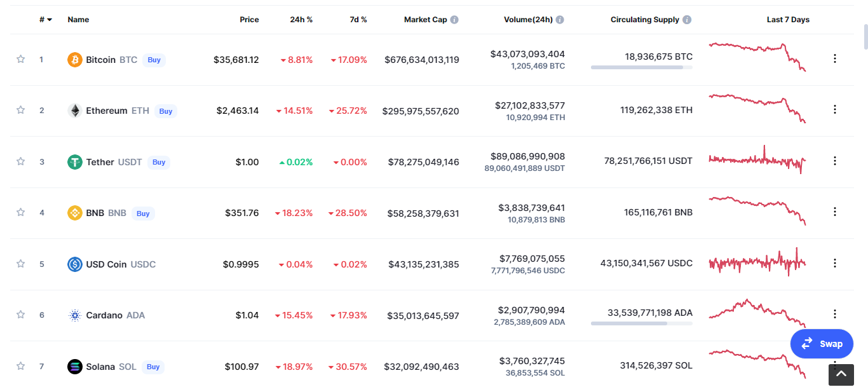The image size is (868, 387).
Task: Favorite Cardano with the star icon
Action: coord(20,315)
